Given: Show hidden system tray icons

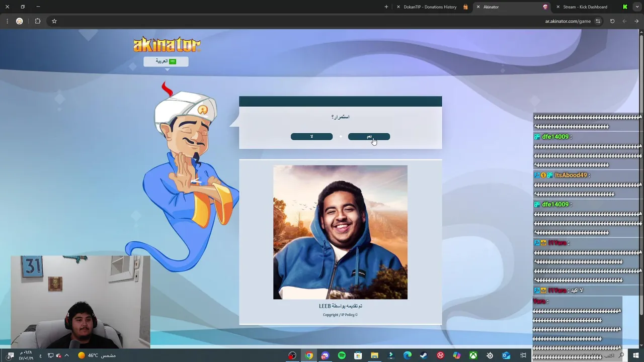Looking at the screenshot, I should click(x=66, y=355).
